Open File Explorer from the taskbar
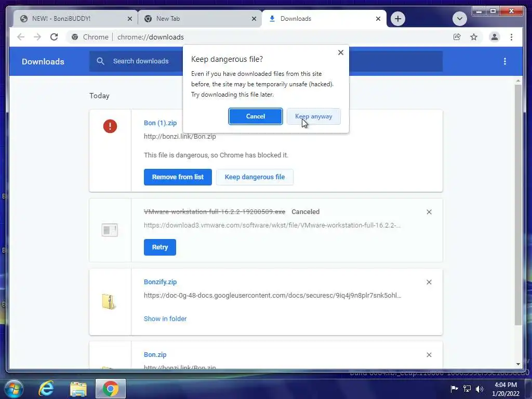The width and height of the screenshot is (532, 399). [78, 389]
